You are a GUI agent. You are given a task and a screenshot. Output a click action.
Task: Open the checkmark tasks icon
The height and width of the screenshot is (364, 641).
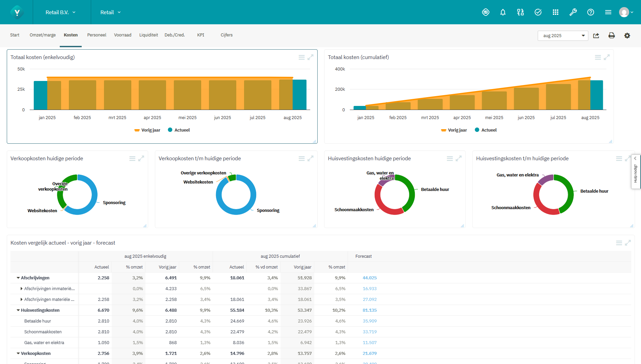tap(538, 12)
